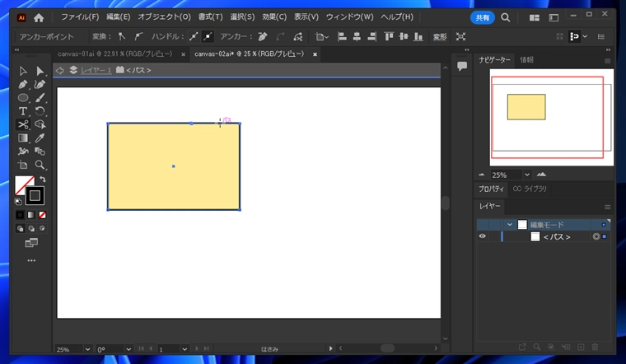Viewport: 626px width, 364px height.
Task: Select the Gradient tool
Action: (x=23, y=138)
